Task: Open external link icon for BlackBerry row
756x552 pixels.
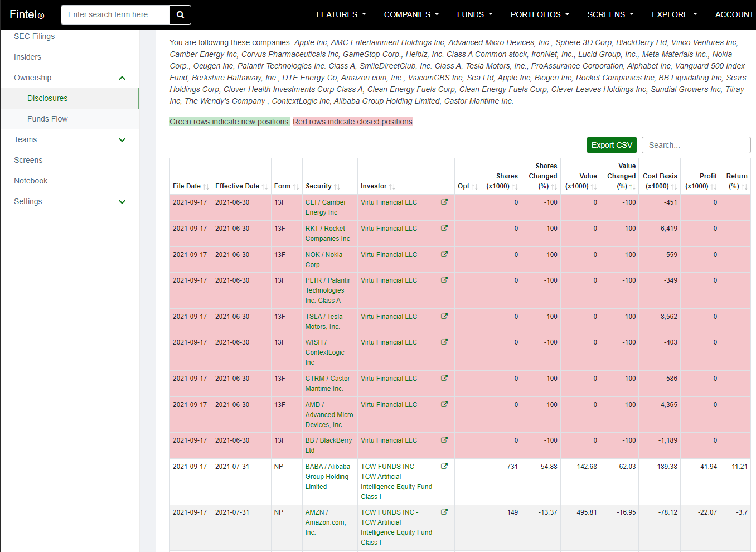Action: coord(444,440)
